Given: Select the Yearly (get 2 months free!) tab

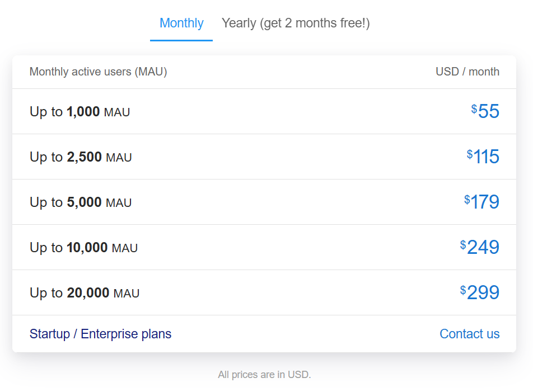Looking at the screenshot, I should coord(296,23).
